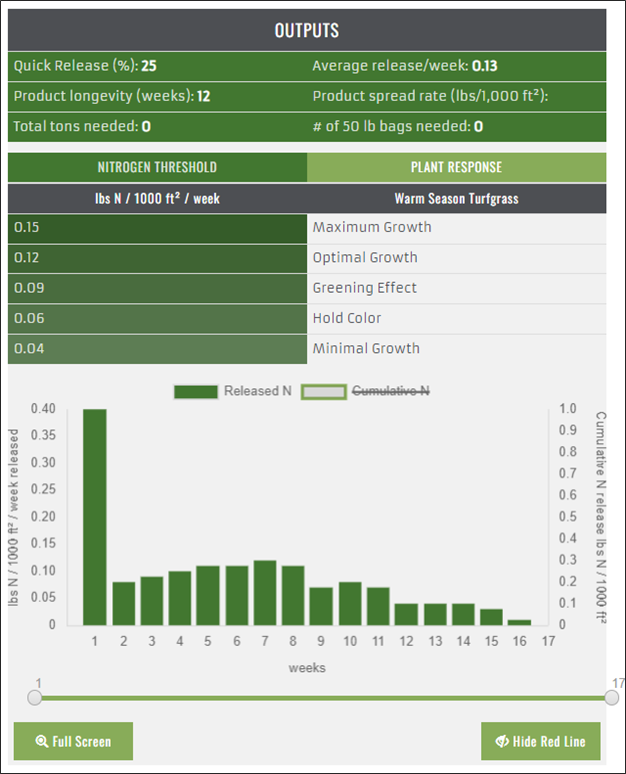Viewport: 626px width, 774px height.
Task: Click the 0.12 threshold value cell
Action: pos(157,259)
